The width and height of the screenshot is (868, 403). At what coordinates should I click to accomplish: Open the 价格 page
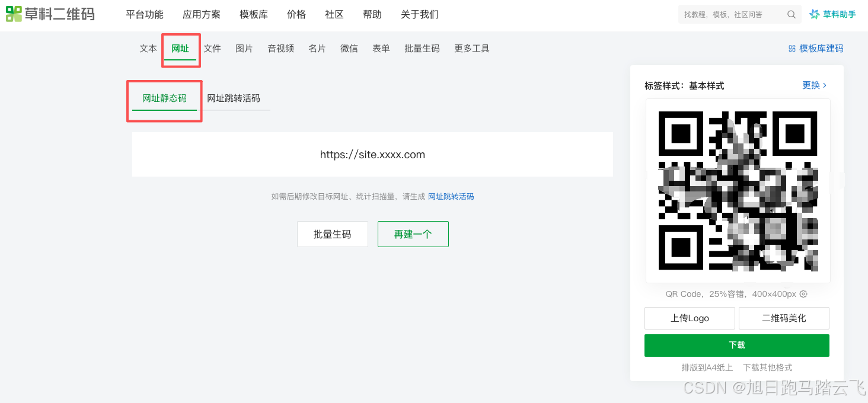tap(296, 15)
